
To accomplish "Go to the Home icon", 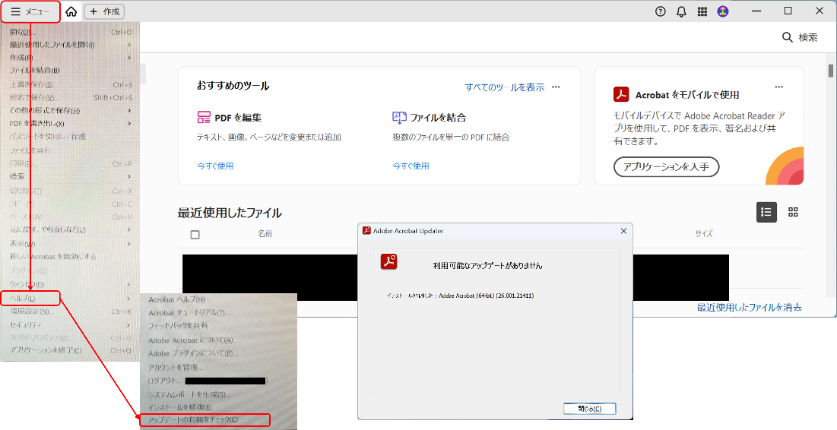I will point(71,11).
